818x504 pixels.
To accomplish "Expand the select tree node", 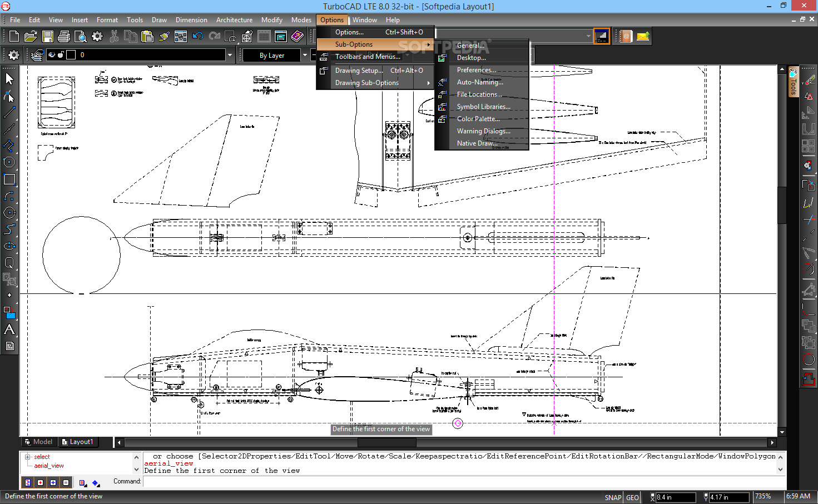I will [27, 457].
